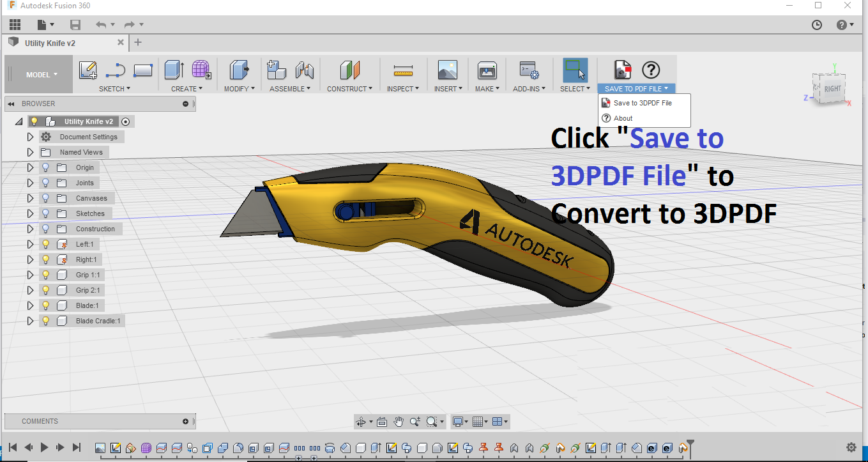The image size is (868, 462).
Task: Open the Scripts and Add-Ins icon
Action: (x=528, y=70)
